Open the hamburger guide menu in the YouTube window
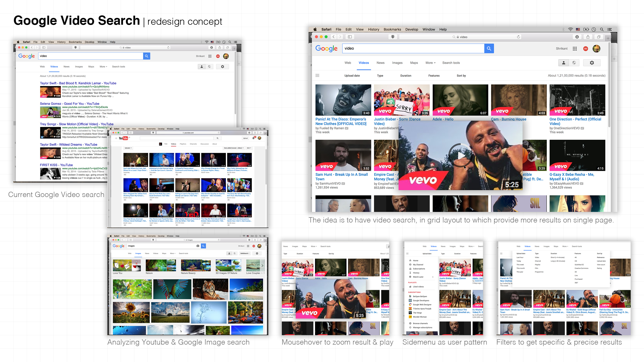Image resolution: width=644 pixels, height=362 pixels. pos(116,138)
